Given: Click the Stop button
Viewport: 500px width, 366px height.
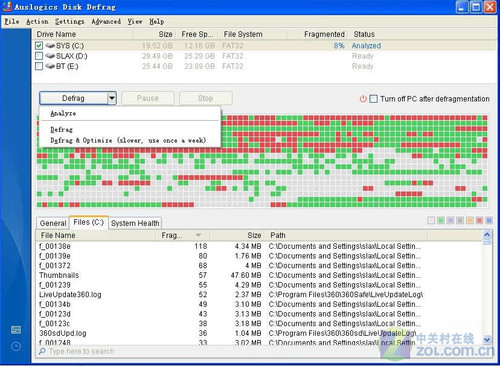Looking at the screenshot, I should click(205, 98).
